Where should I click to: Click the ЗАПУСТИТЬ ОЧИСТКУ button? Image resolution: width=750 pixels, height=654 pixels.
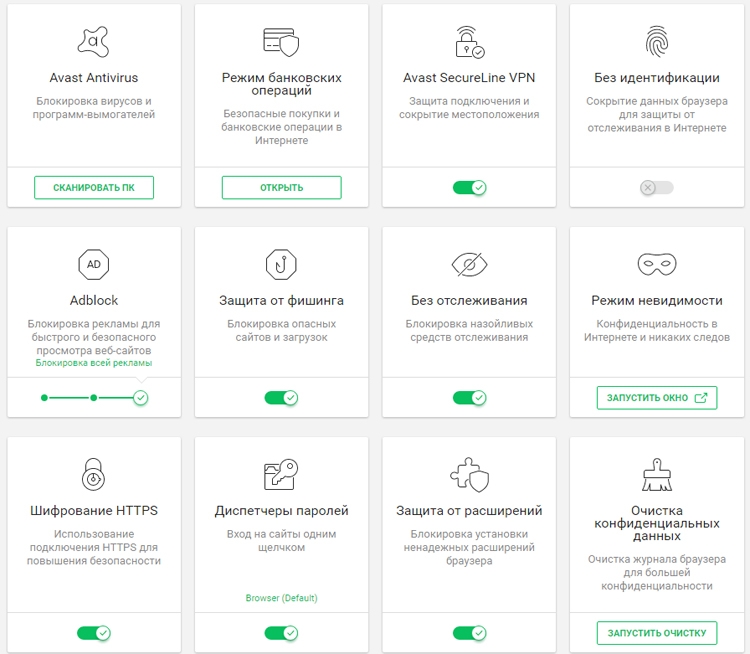657,633
